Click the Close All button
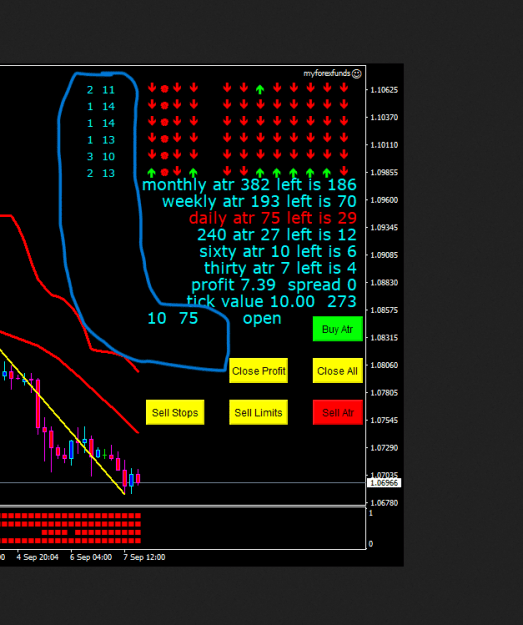The width and height of the screenshot is (523, 625). (338, 371)
